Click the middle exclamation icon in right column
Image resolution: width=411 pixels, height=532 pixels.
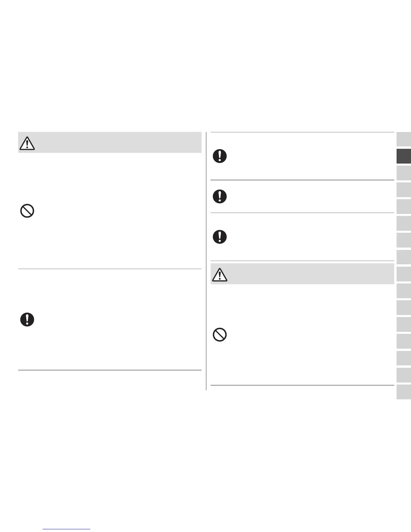click(x=220, y=196)
